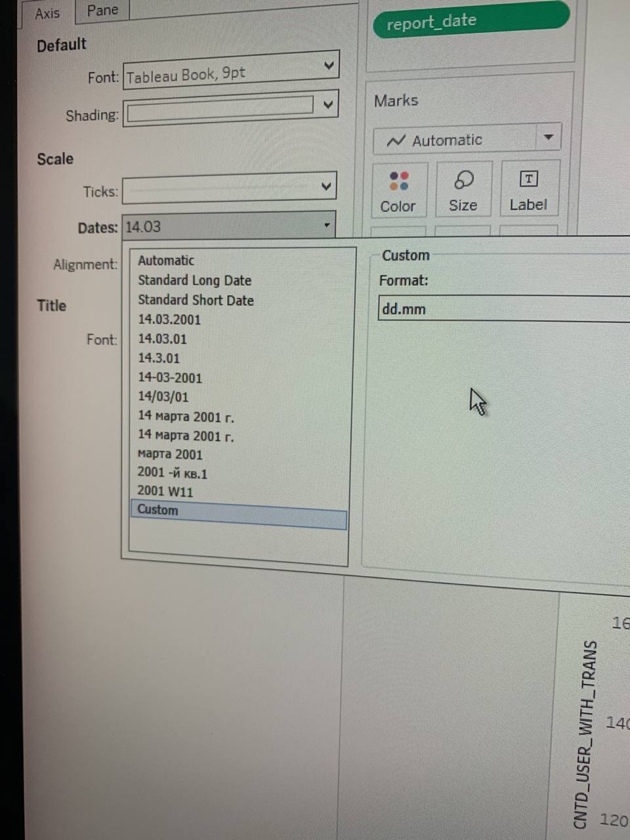Choose 2001 W11 week format

click(165, 491)
